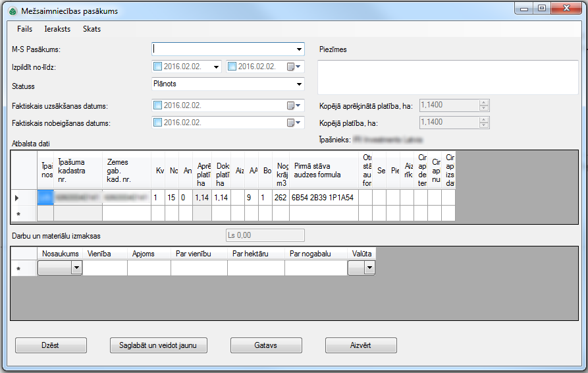Click the Par vienību column header
This screenshot has height=373, width=588.
pyautogui.click(x=199, y=254)
